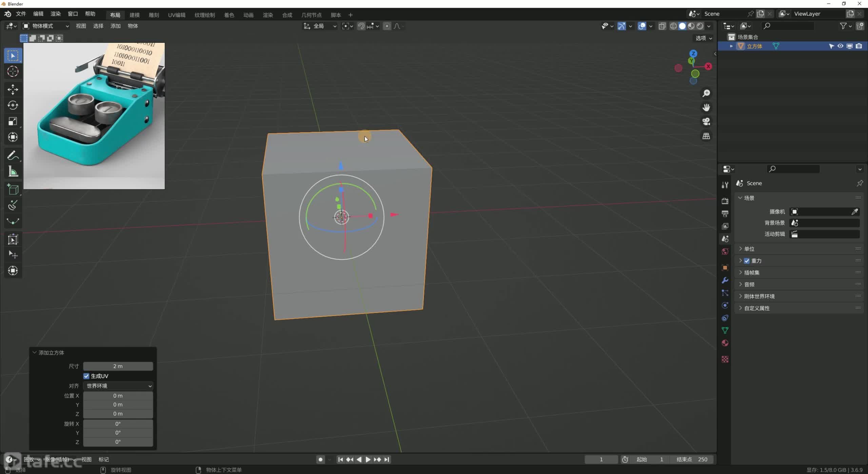Open the Modifier wrench properties tab
The image size is (868, 474).
pos(725,280)
